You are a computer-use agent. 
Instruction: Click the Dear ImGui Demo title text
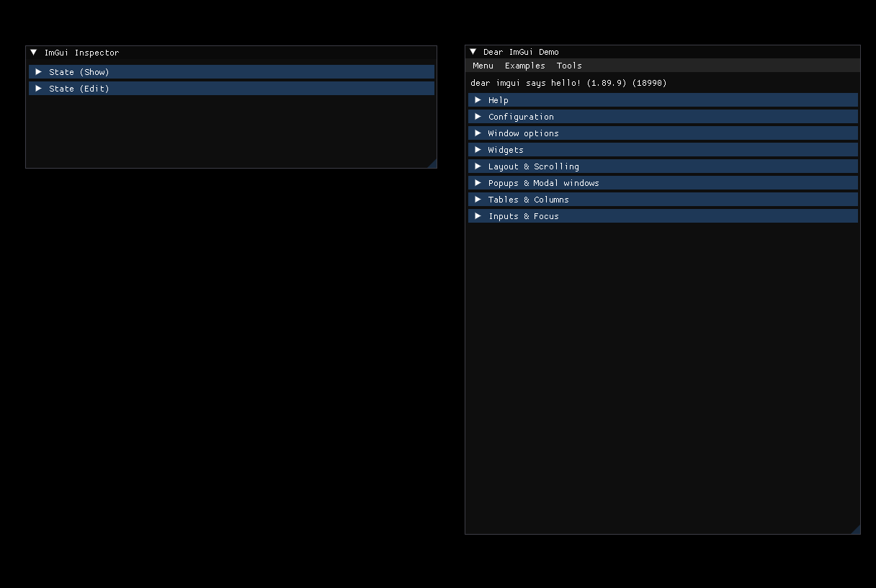521,52
